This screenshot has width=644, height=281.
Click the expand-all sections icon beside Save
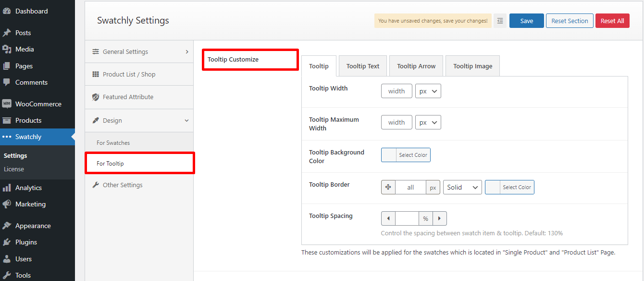[x=500, y=21]
